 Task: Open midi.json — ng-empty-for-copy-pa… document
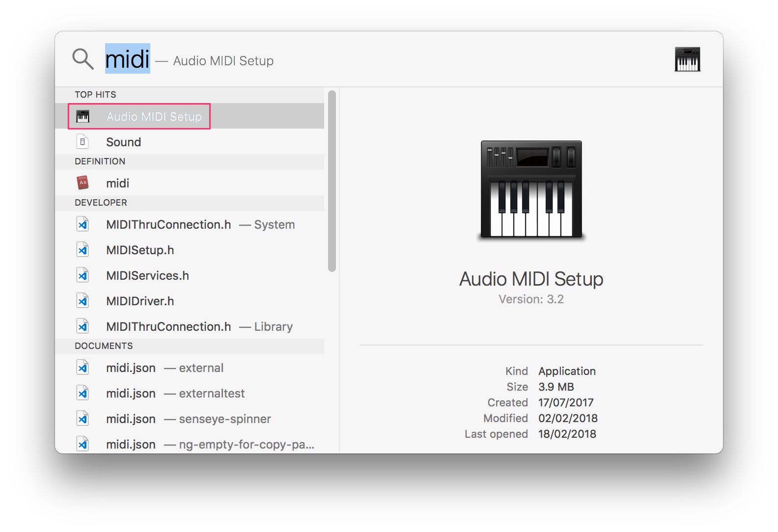pyautogui.click(x=190, y=443)
